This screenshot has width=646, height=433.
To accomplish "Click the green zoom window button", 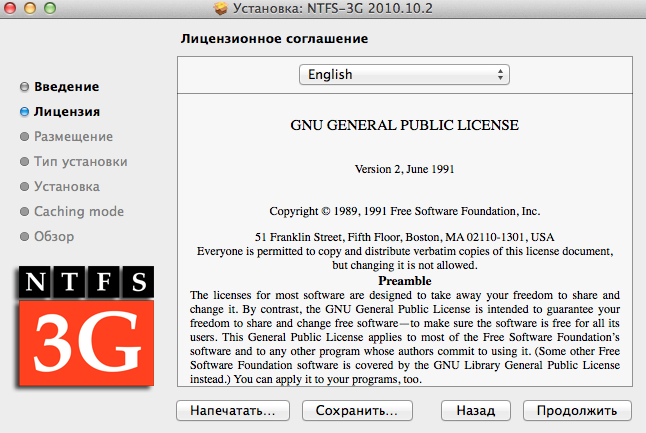I will click(x=50, y=8).
